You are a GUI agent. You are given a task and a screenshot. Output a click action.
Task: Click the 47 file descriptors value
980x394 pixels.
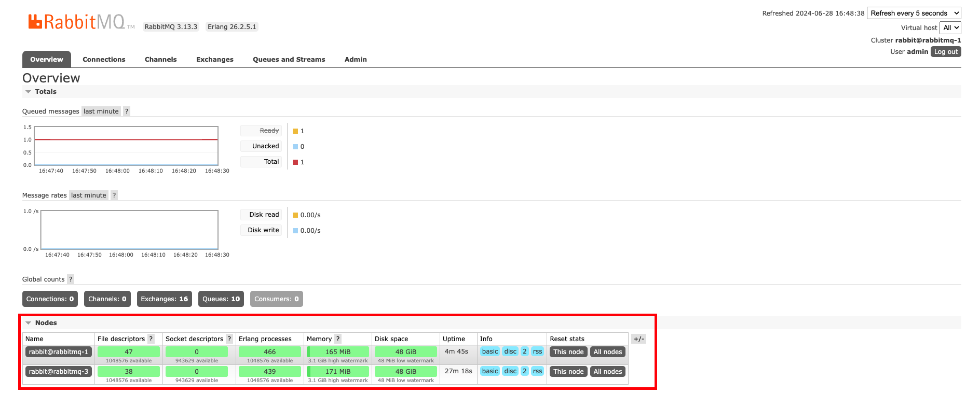click(x=129, y=352)
